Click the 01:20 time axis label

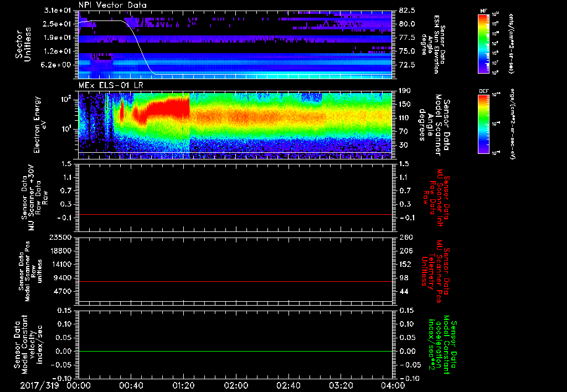tap(183, 385)
